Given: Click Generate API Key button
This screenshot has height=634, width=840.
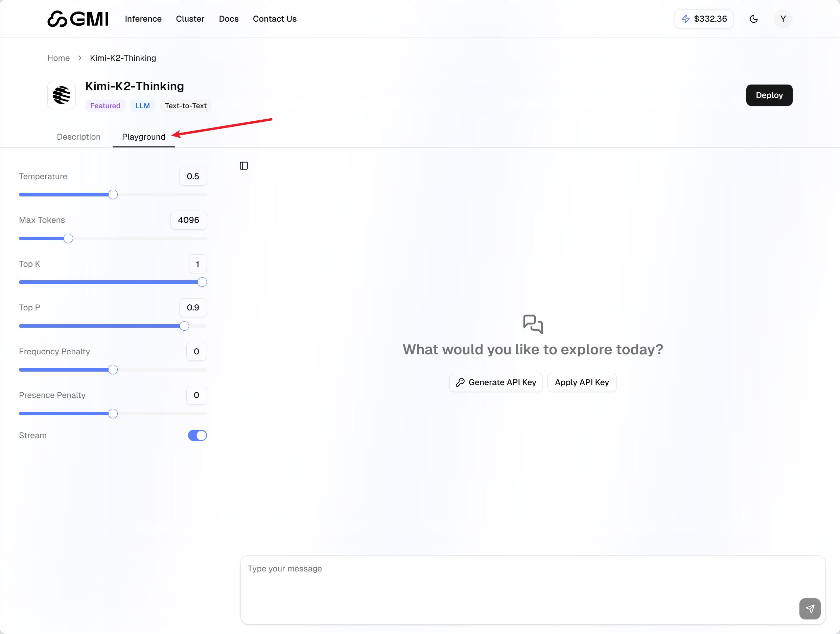Looking at the screenshot, I should (495, 382).
